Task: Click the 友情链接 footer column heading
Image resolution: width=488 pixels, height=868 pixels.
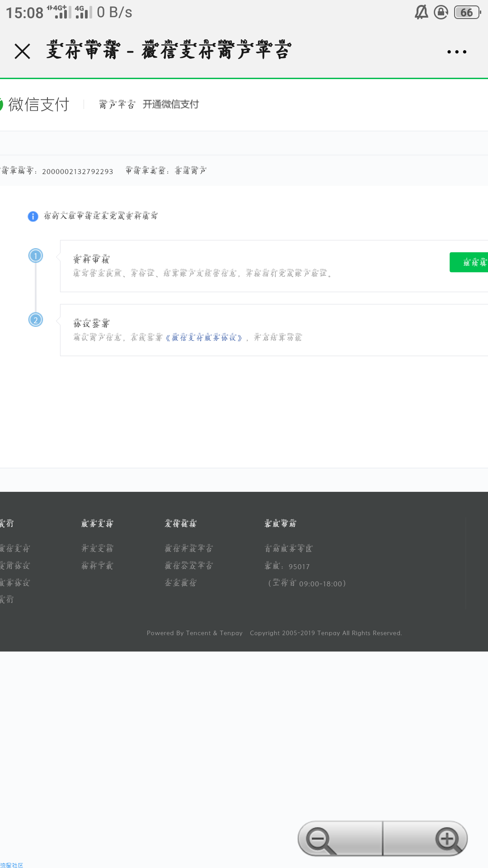Action: click(181, 524)
